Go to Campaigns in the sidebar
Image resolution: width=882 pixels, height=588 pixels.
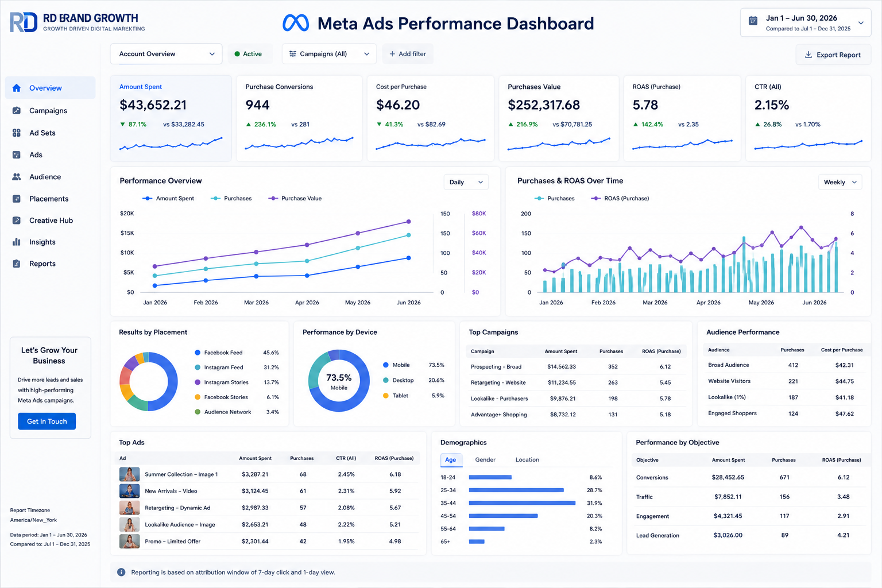click(x=50, y=110)
